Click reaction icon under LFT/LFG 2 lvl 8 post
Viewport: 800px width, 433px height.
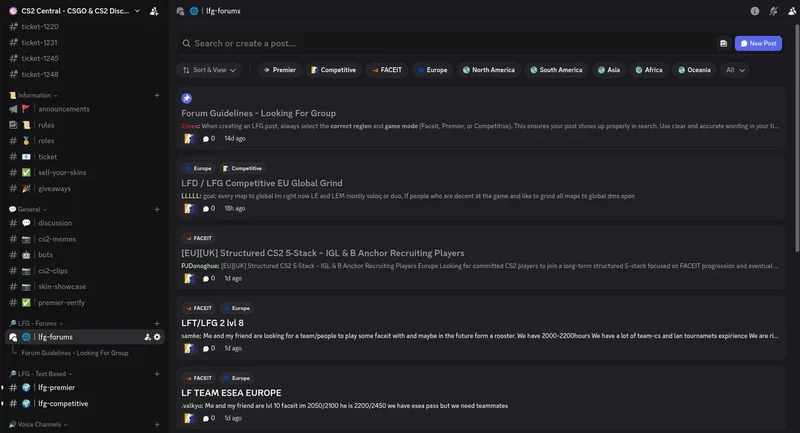pyautogui.click(x=189, y=348)
